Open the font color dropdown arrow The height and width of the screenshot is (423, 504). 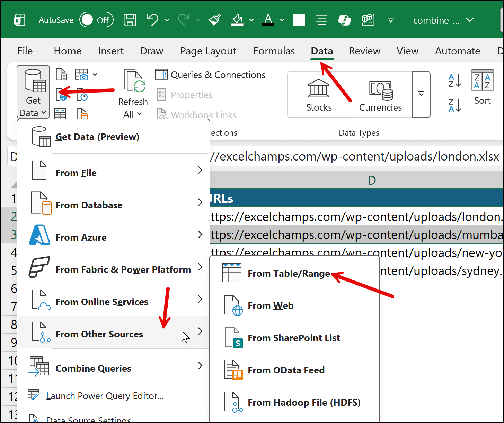pos(282,20)
